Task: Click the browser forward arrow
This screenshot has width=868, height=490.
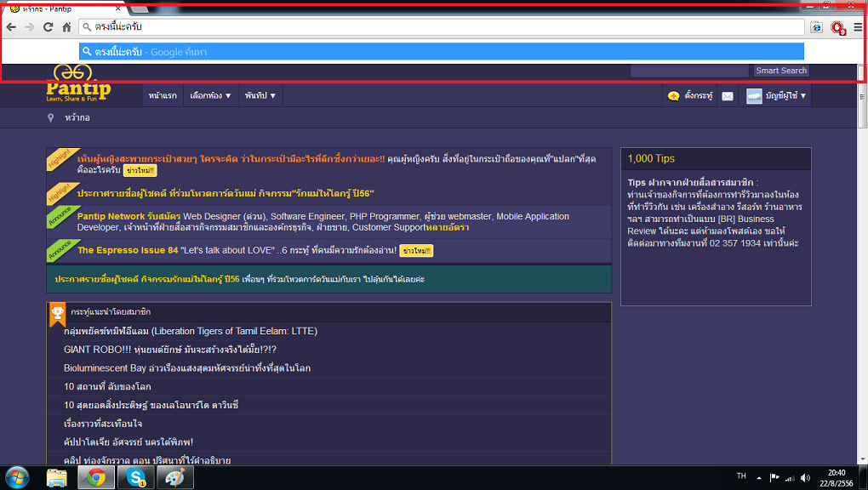Action: [29, 27]
